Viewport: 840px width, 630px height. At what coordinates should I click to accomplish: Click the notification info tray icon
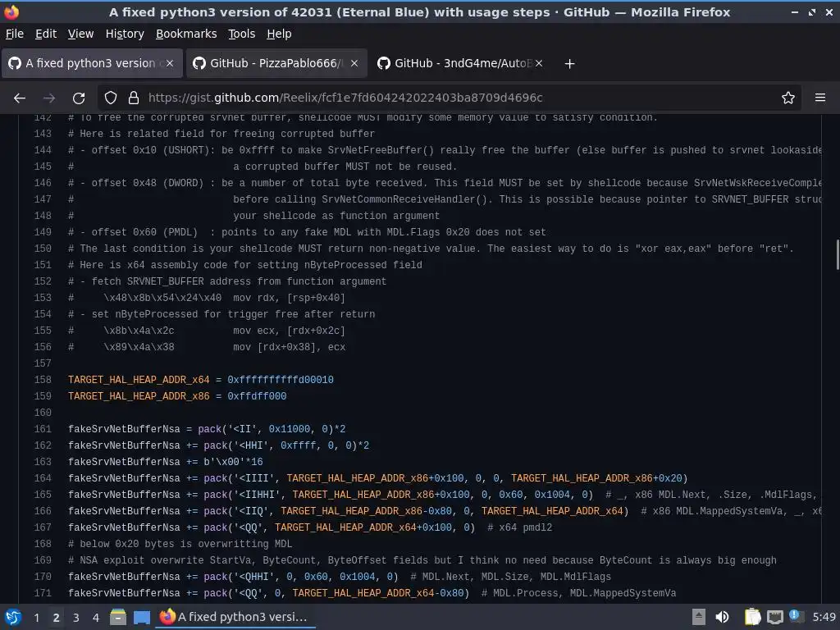(x=796, y=616)
